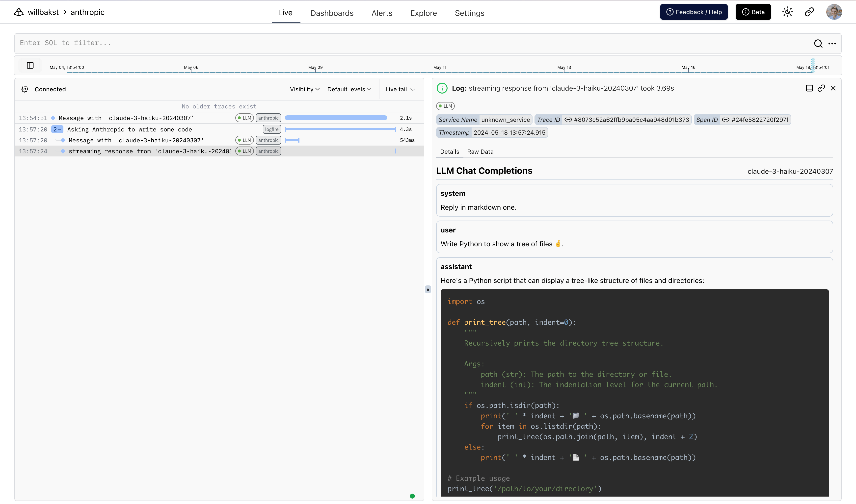Copy link icon in log details header
Viewport: 856px width, 504px height.
click(x=821, y=88)
